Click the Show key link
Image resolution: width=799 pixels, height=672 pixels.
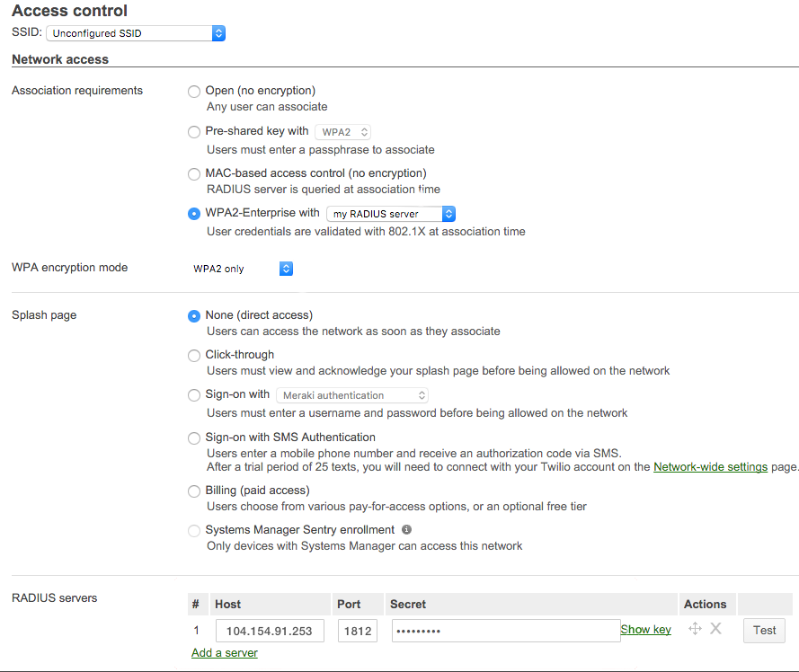[x=645, y=629]
